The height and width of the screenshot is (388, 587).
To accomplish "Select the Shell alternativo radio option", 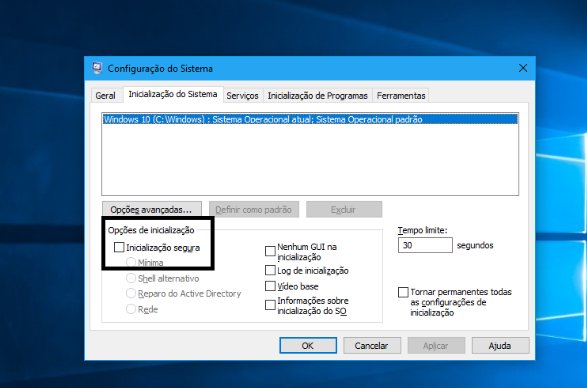I will tap(131, 278).
